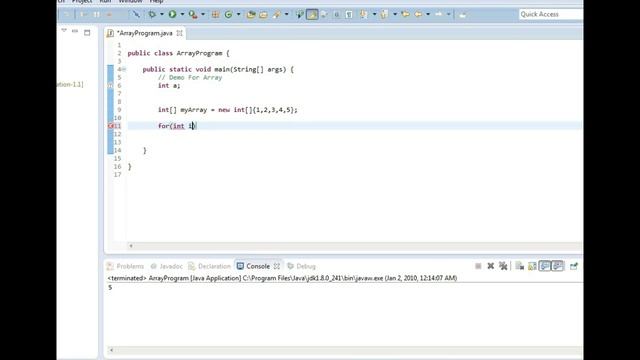Click the Open Console icon at far right
The image size is (640, 360).
(x=573, y=266)
